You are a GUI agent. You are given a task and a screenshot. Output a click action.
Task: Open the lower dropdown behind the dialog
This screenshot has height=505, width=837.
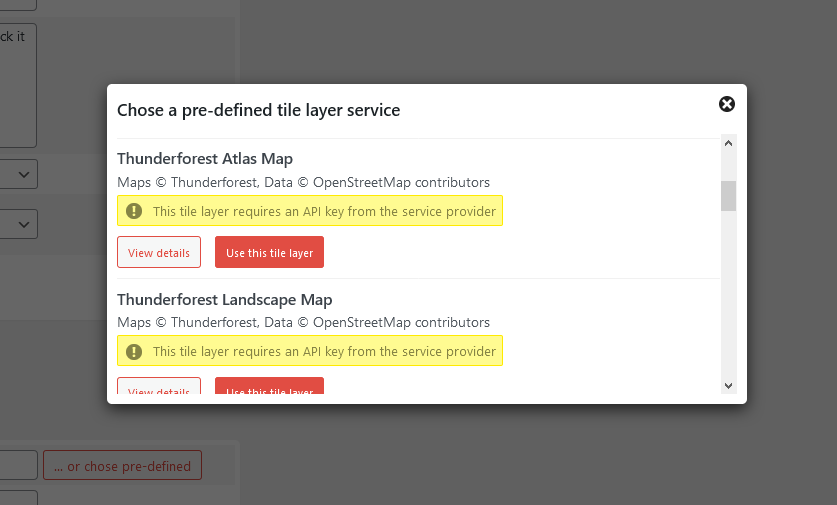(x=19, y=224)
